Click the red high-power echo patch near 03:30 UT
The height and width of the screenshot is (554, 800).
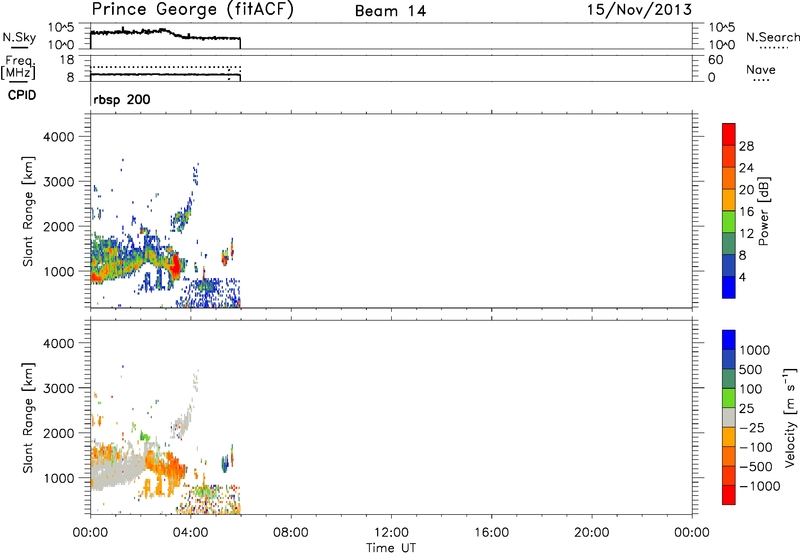(177, 266)
